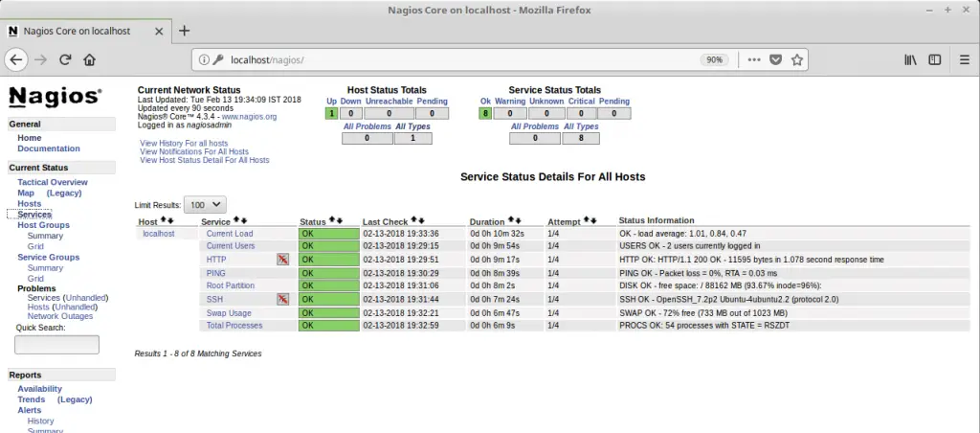Screen dimensions: 980x433
Task: Click the key icon in address bar
Action: click(x=217, y=60)
